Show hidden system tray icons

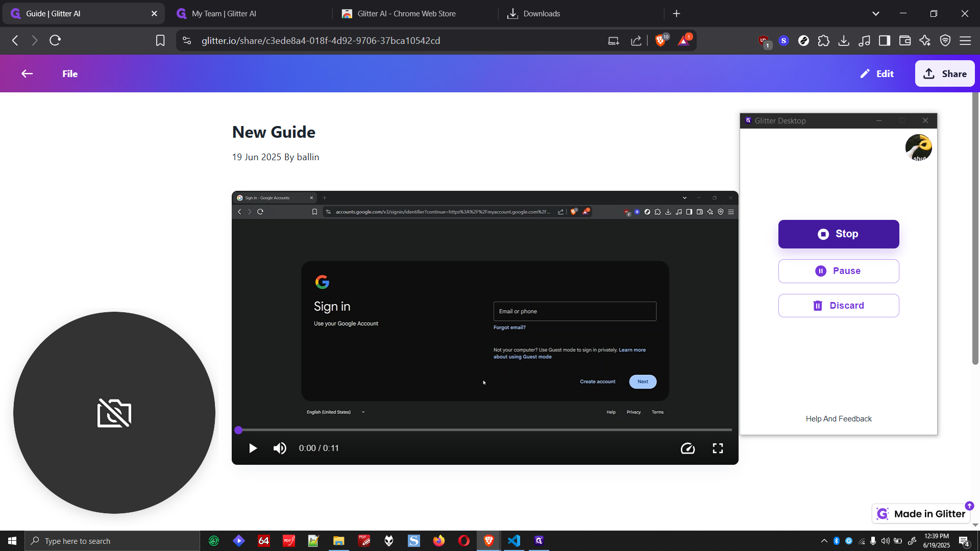pyautogui.click(x=824, y=541)
